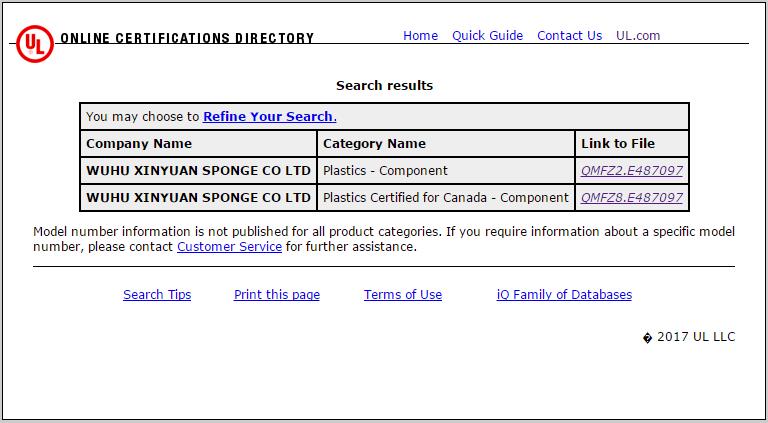Click the Company Name column header
The height and width of the screenshot is (423, 768).
coord(139,144)
